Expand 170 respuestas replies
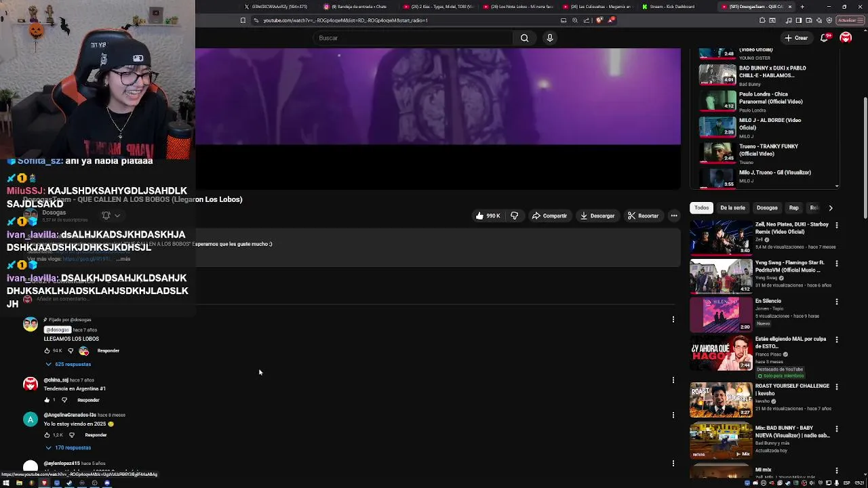Viewport: 868px width, 488px height. [68, 447]
